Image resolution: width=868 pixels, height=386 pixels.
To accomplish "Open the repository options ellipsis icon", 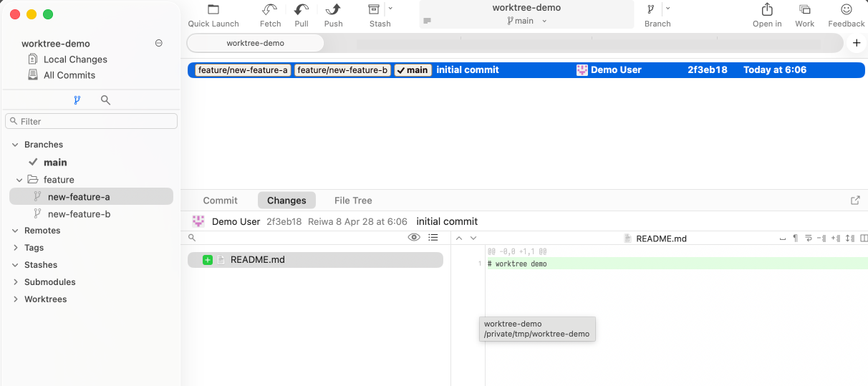I will [x=159, y=43].
